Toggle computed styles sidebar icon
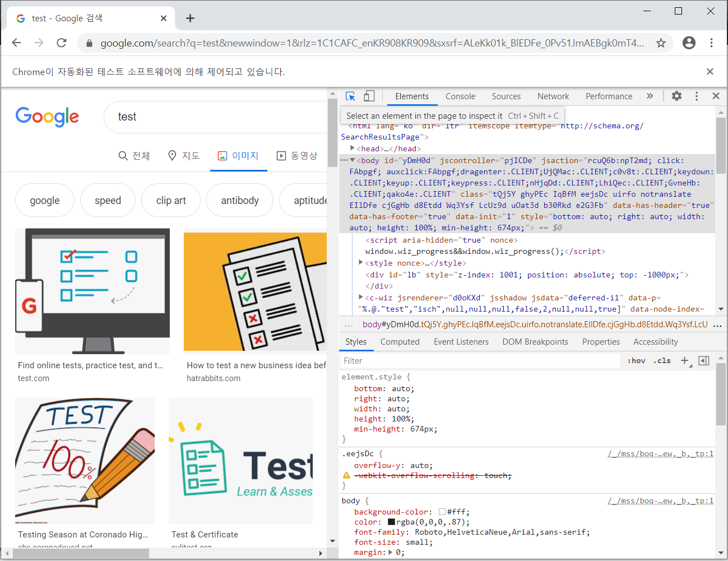 pos(704,361)
